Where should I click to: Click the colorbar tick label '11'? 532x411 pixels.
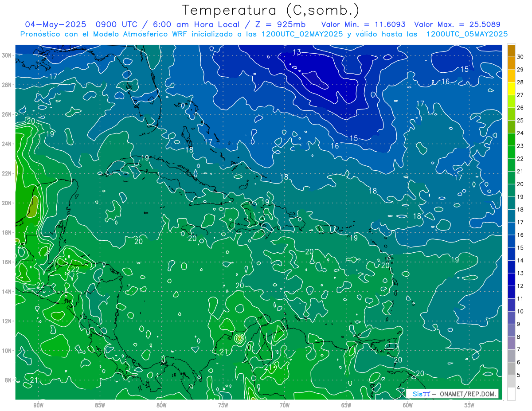coord(520,299)
